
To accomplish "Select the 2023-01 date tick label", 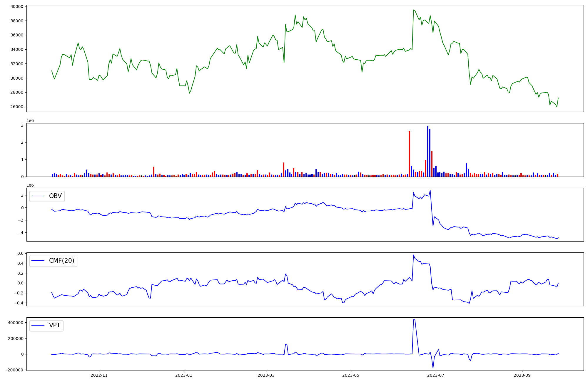I will coord(184,375).
